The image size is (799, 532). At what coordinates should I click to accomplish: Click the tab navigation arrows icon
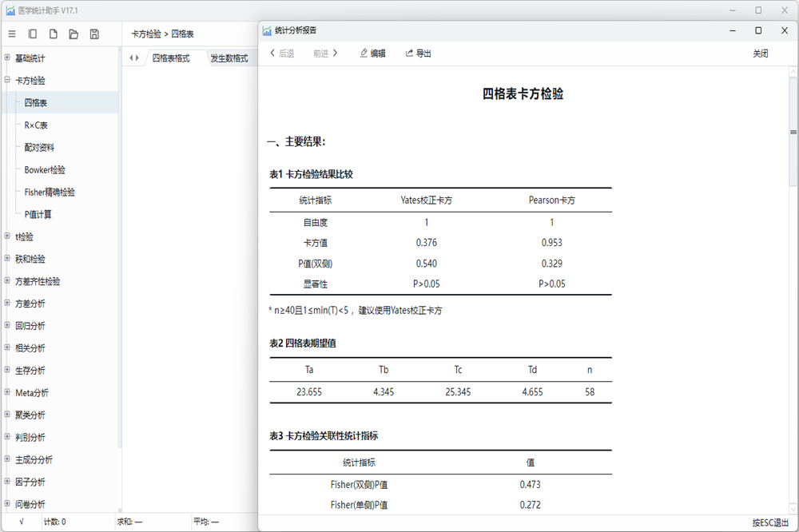[x=134, y=58]
